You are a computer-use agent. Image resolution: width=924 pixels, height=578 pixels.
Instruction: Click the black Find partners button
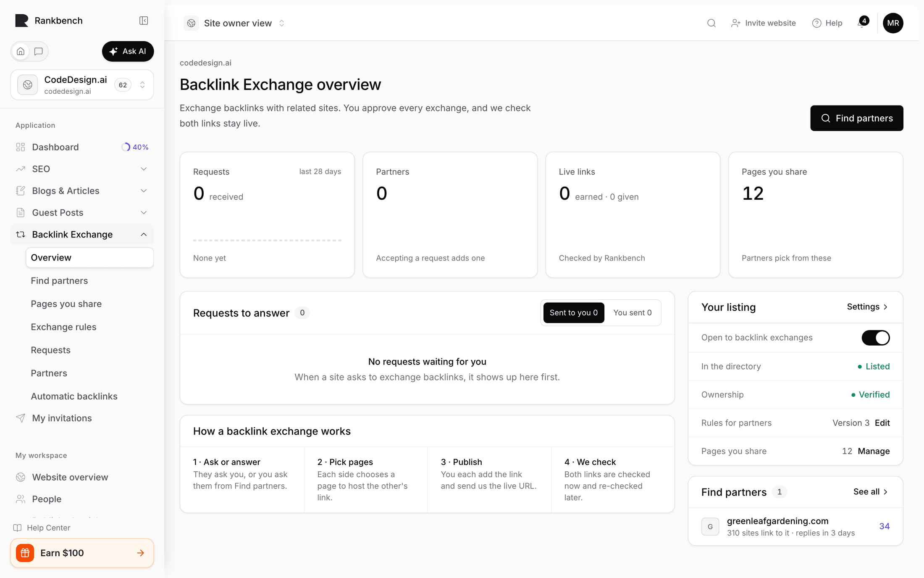(x=857, y=118)
